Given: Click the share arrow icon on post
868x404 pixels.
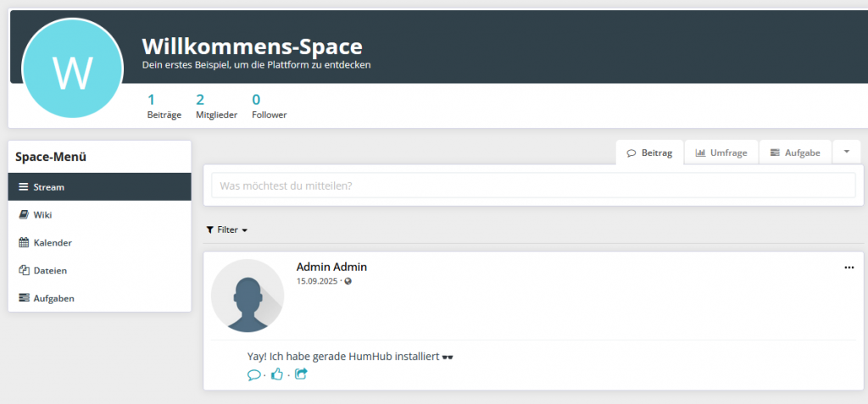Looking at the screenshot, I should point(301,374).
